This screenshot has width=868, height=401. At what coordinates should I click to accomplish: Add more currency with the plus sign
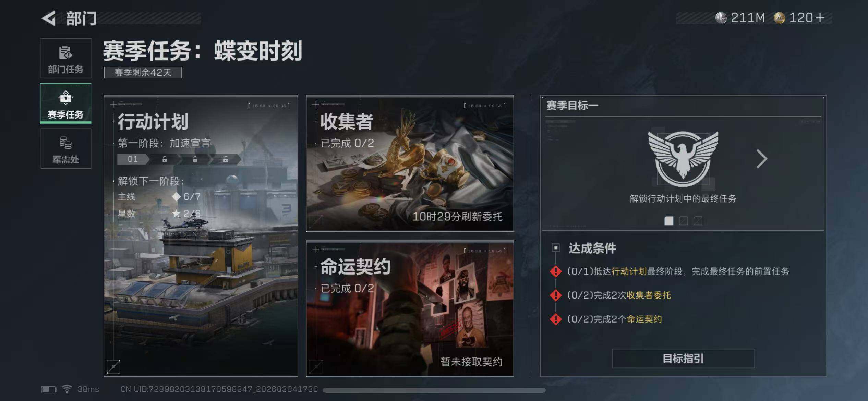tap(820, 18)
